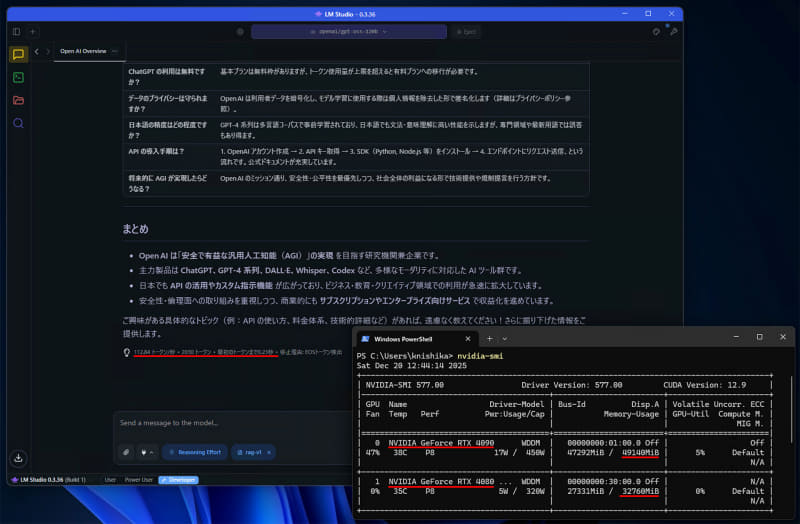Switch to Power User mode in status bar
The image size is (800, 524).
point(139,480)
